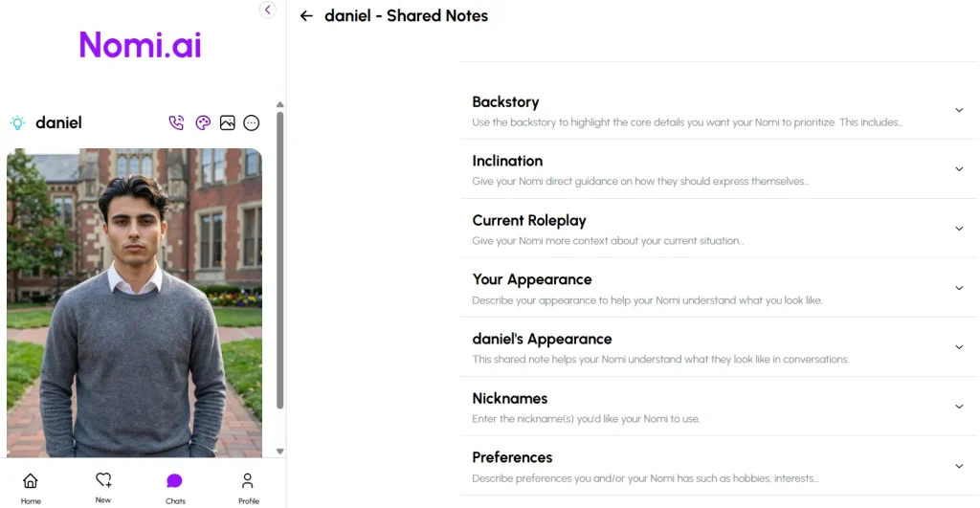Click the Your Appearance heading
This screenshot has width=980, height=508.
pos(531,279)
